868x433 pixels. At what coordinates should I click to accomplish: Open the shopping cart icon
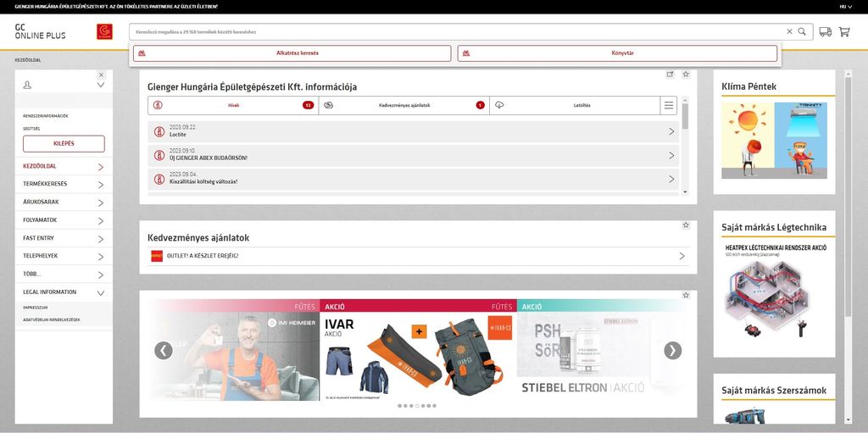[x=844, y=31]
